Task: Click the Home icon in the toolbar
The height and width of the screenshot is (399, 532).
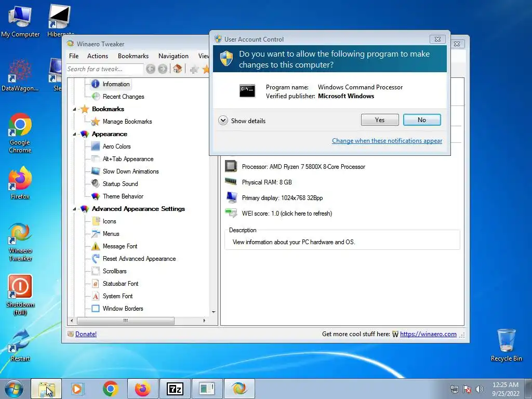Action: click(177, 69)
